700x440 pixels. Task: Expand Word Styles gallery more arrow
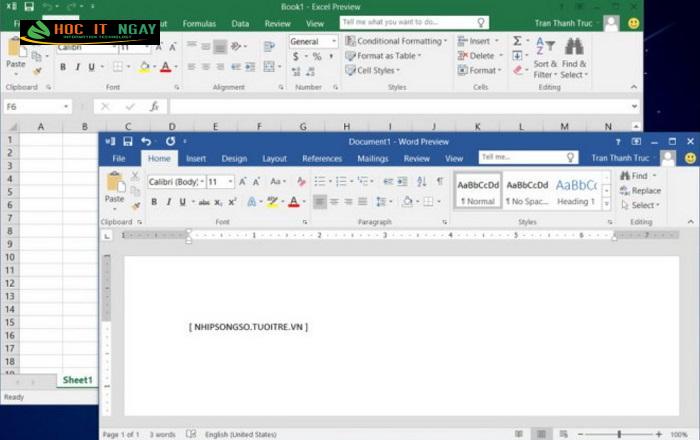[606, 204]
